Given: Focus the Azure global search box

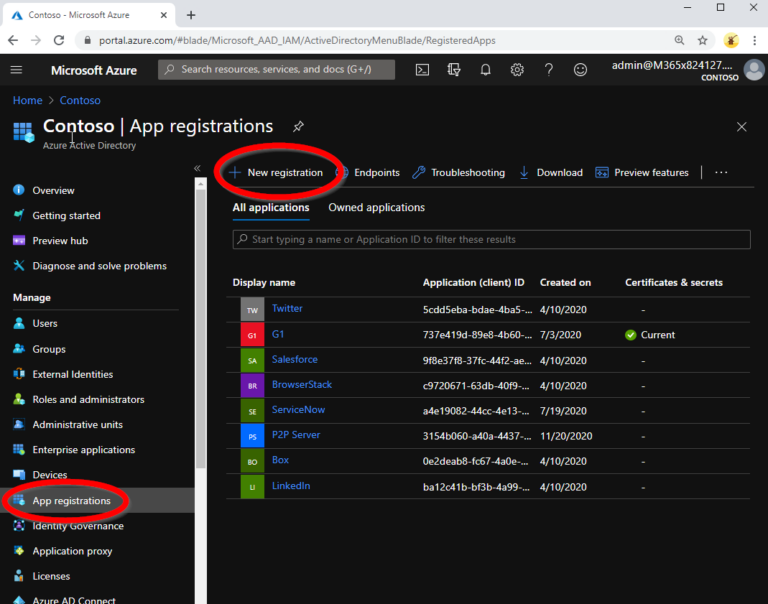Looking at the screenshot, I should tap(277, 70).
